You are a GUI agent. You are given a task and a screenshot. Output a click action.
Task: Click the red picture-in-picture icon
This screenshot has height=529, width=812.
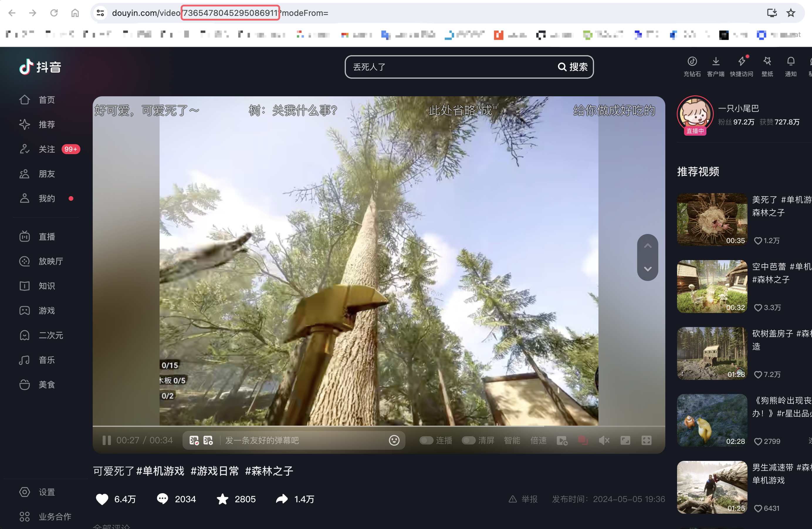pos(583,440)
